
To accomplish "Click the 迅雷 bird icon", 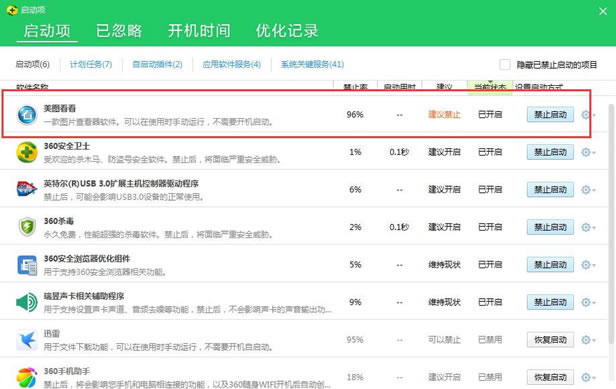I will coord(27,340).
